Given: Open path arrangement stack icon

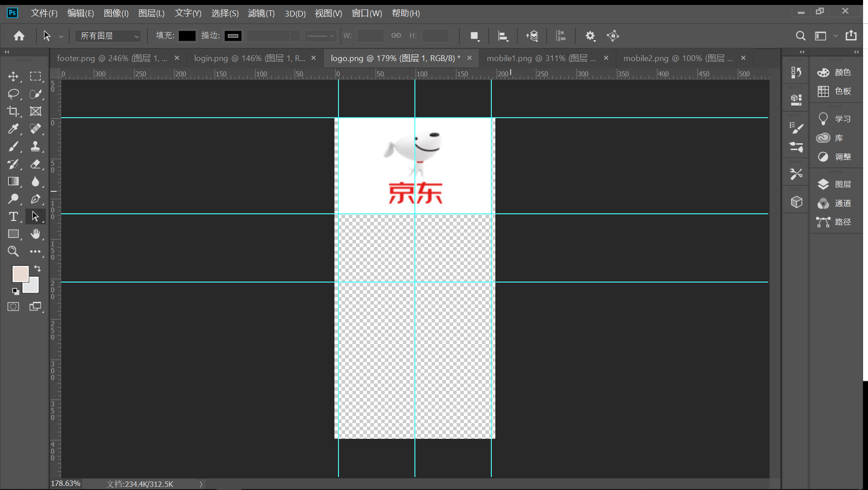Looking at the screenshot, I should [532, 36].
